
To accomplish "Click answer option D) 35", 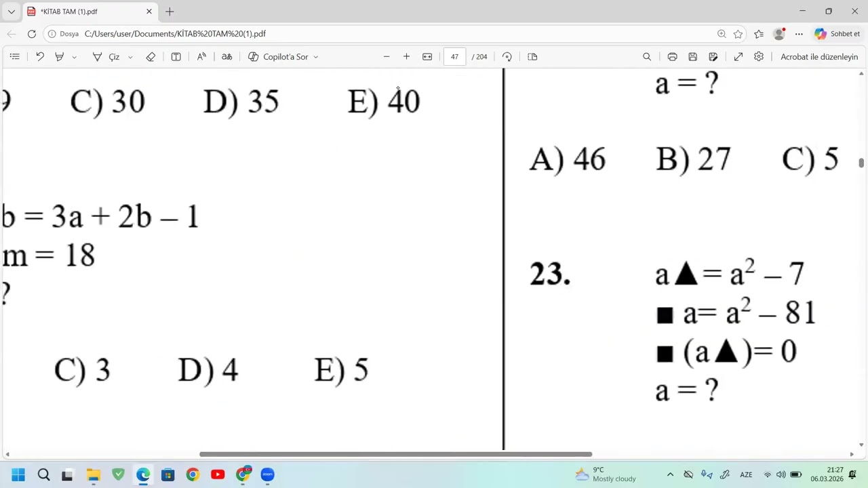I will coord(241,102).
